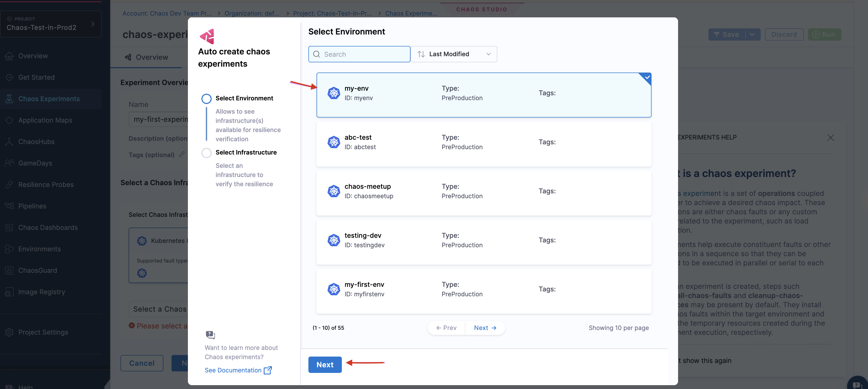This screenshot has height=389, width=868.
Task: Close the Experiments Help panel
Action: 830,137
